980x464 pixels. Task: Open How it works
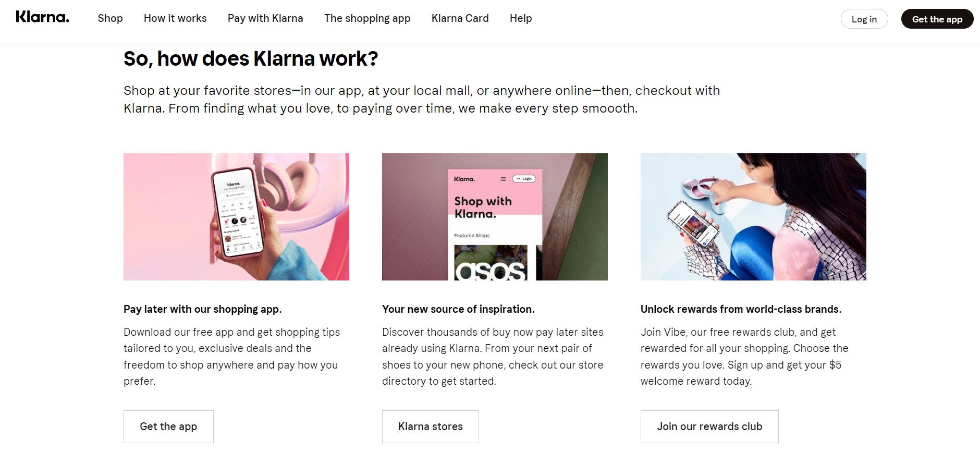coord(175,18)
